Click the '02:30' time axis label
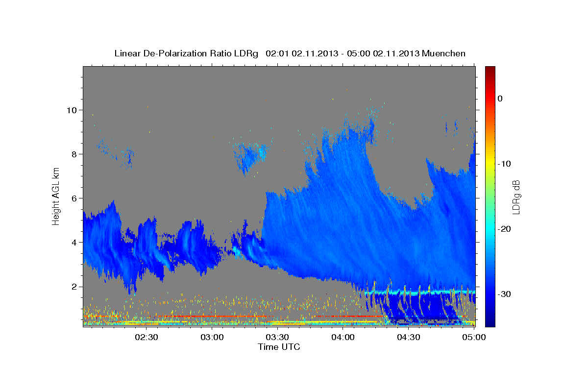 [x=146, y=338]
